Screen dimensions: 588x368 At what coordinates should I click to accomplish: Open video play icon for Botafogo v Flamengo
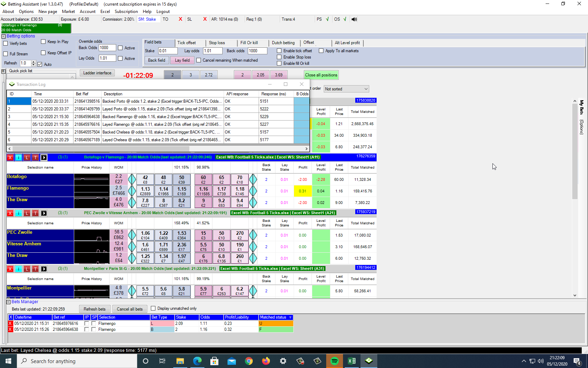point(44,157)
